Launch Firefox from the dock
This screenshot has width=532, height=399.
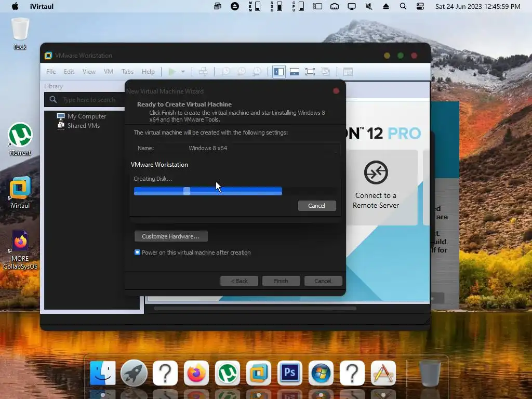pos(196,373)
